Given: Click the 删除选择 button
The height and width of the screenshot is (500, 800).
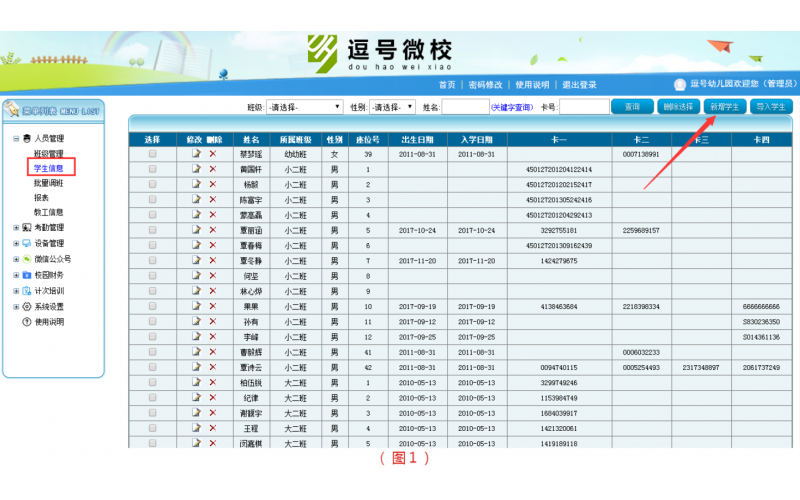Looking at the screenshot, I should coord(678,107).
